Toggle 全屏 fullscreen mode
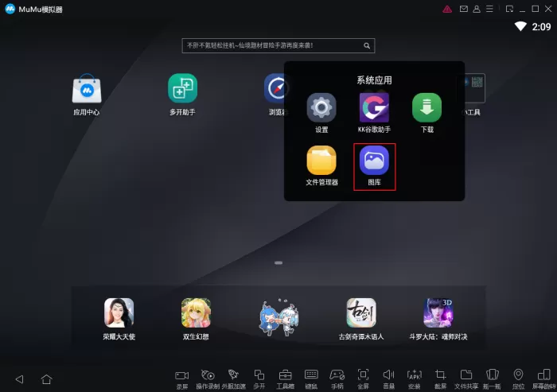Image resolution: width=557 pixels, height=392 pixels. (x=363, y=378)
